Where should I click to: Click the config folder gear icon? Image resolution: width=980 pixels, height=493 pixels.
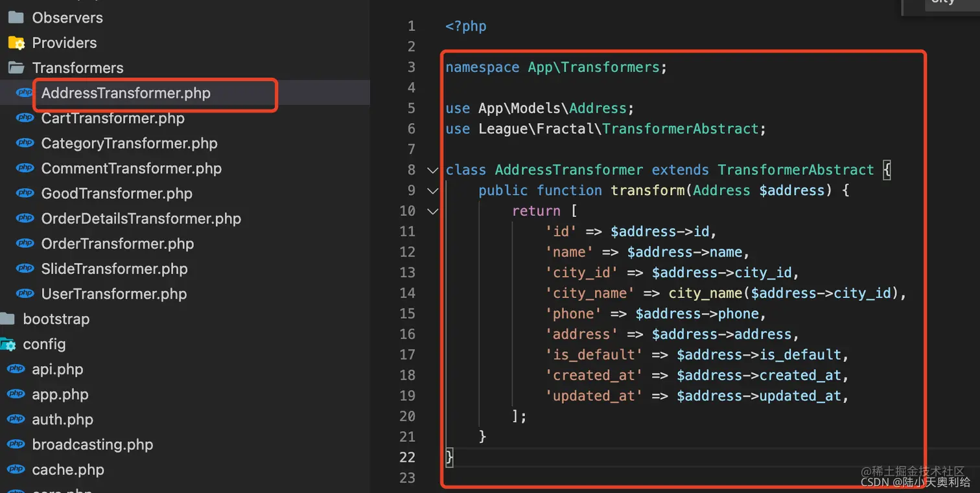(8, 345)
